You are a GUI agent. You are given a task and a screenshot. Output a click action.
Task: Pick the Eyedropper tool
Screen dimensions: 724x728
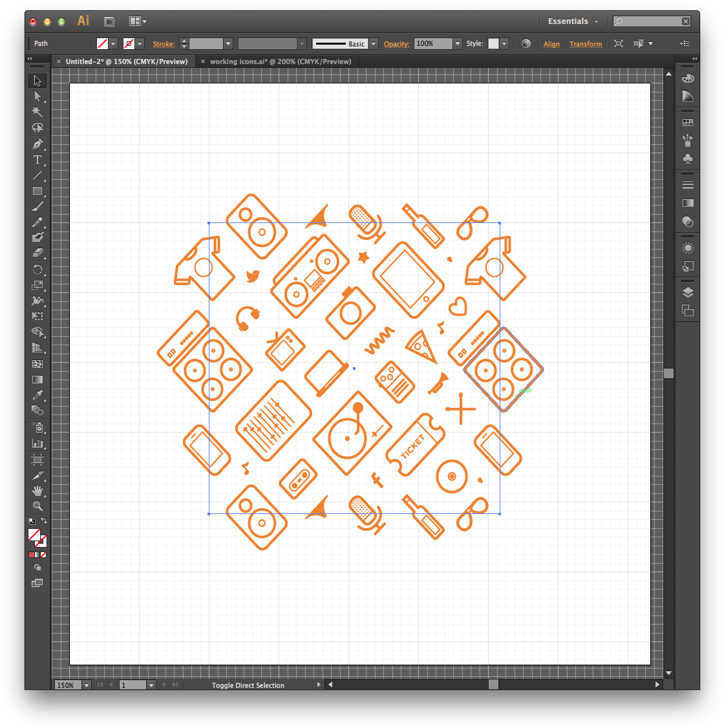tap(37, 394)
